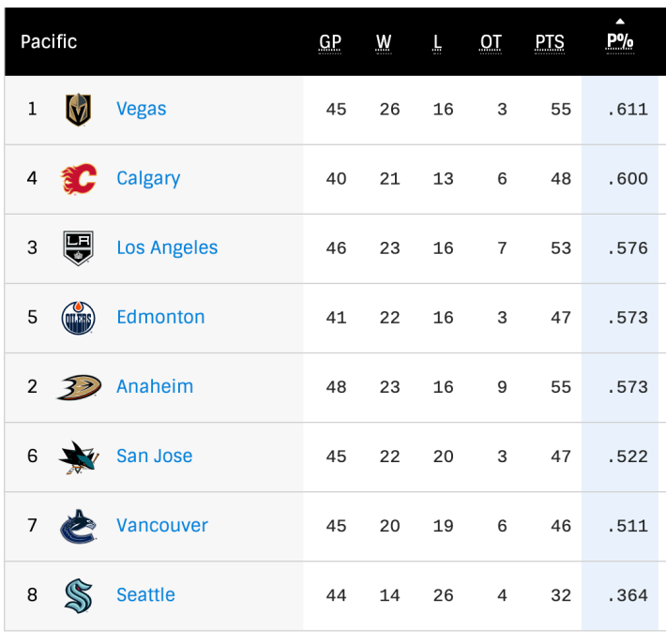The height and width of the screenshot is (644, 666).
Task: Click the Vegas Golden Knights logo
Action: click(78, 110)
